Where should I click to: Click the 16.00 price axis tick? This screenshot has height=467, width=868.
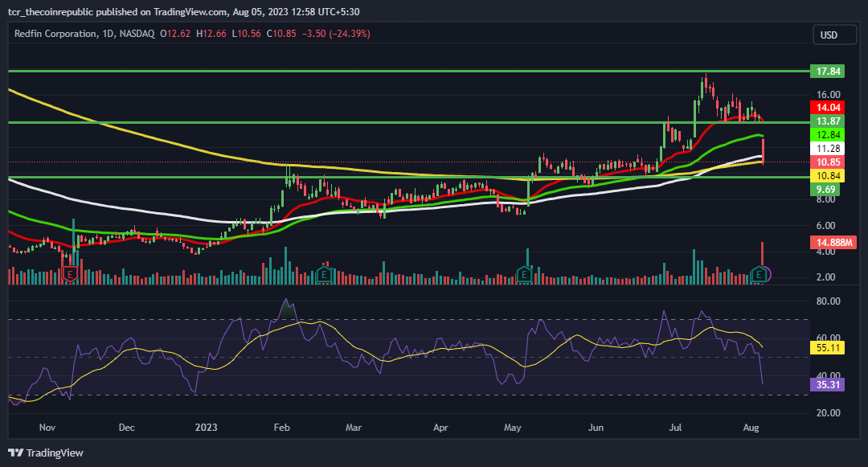point(828,95)
